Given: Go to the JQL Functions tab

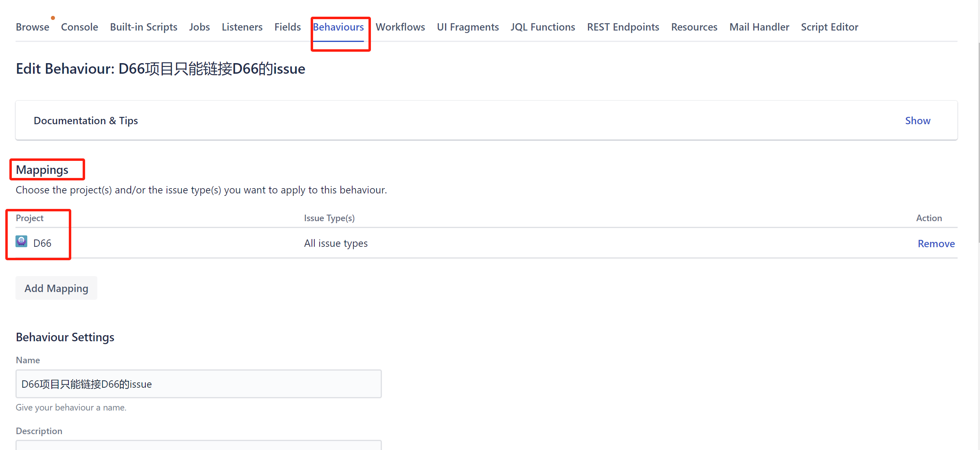Looking at the screenshot, I should click(542, 27).
